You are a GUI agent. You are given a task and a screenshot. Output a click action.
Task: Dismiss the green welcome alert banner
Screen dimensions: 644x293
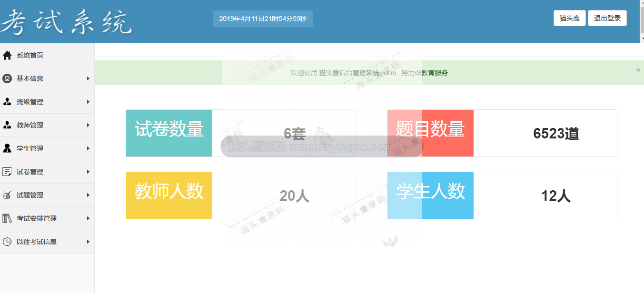click(638, 70)
